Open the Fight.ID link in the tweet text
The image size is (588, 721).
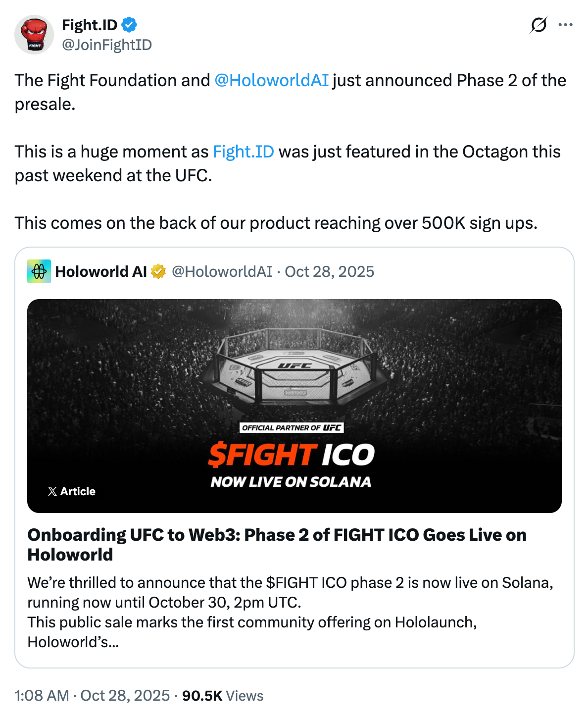point(243,152)
